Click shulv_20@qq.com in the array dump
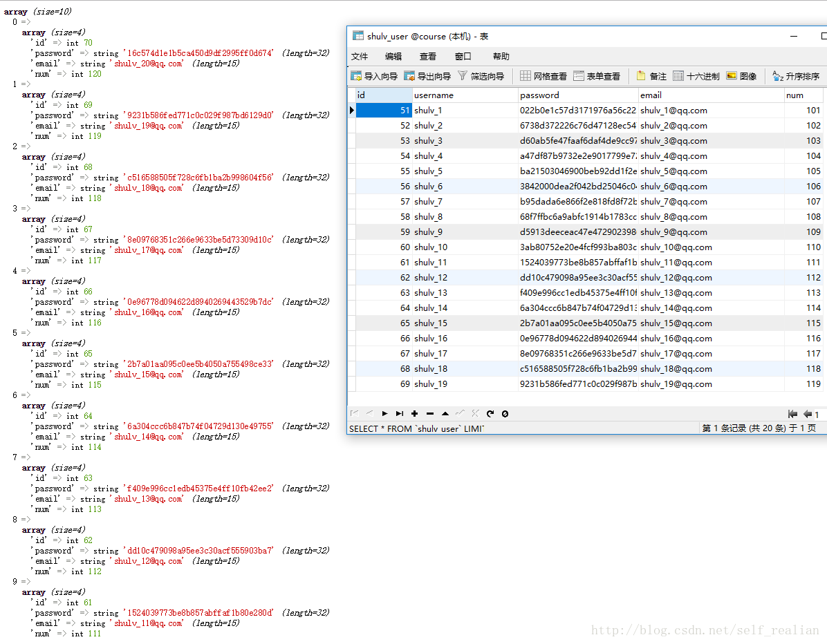 [x=149, y=64]
